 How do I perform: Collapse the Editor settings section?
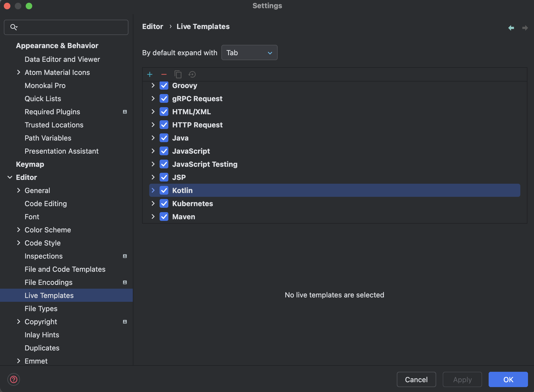pyautogui.click(x=10, y=177)
